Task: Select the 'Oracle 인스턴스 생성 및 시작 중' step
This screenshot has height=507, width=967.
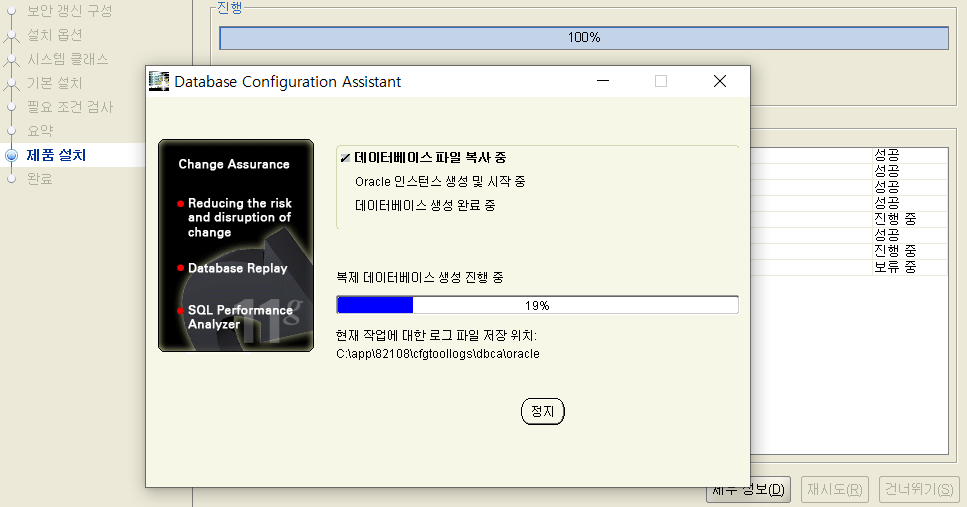Action: coord(440,181)
